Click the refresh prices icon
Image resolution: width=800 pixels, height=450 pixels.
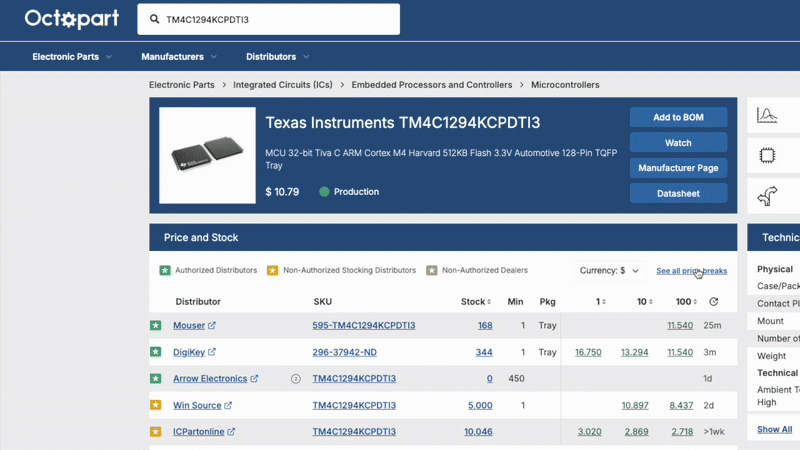coord(713,302)
